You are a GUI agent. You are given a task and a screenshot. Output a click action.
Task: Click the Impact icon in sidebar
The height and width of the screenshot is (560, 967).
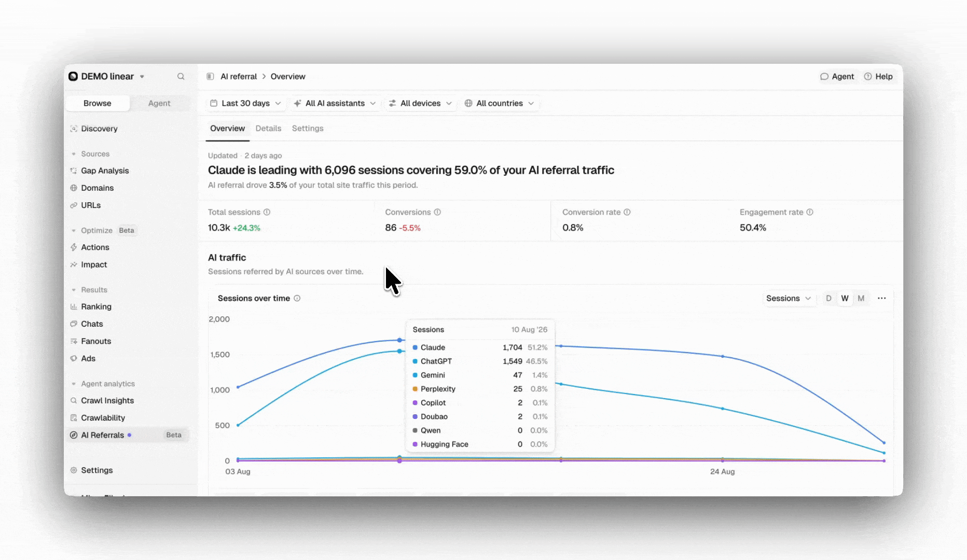pyautogui.click(x=74, y=264)
